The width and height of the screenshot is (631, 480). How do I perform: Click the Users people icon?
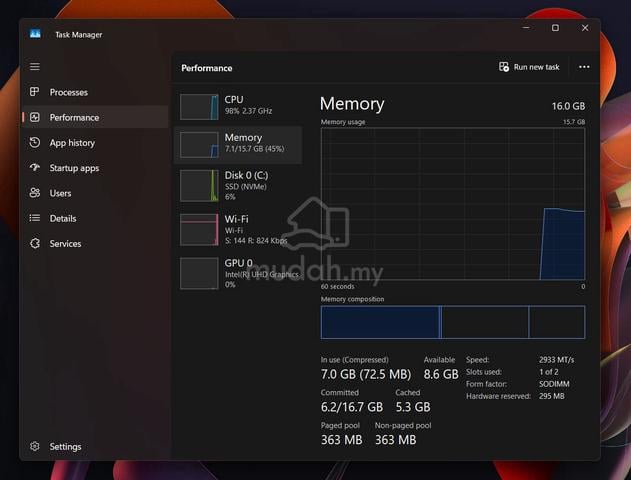point(35,193)
